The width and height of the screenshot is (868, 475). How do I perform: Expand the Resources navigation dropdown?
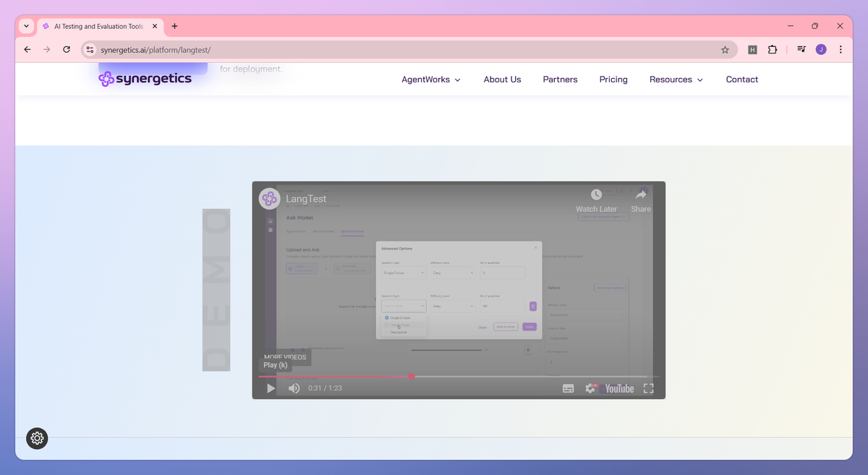pyautogui.click(x=676, y=80)
